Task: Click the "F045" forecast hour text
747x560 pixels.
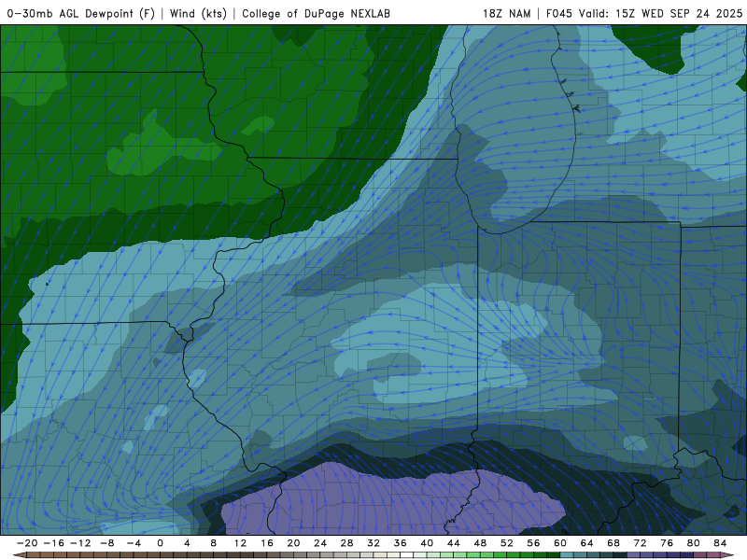Action: tap(558, 14)
